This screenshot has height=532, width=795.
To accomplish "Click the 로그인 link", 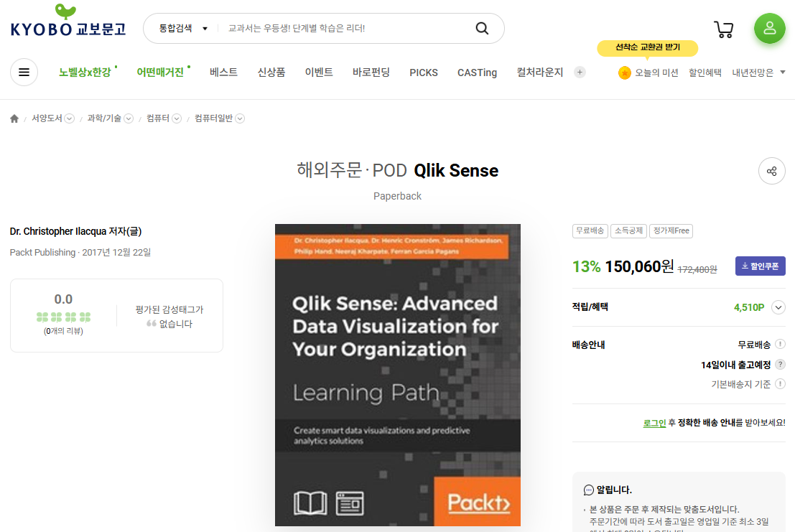I will tap(654, 423).
